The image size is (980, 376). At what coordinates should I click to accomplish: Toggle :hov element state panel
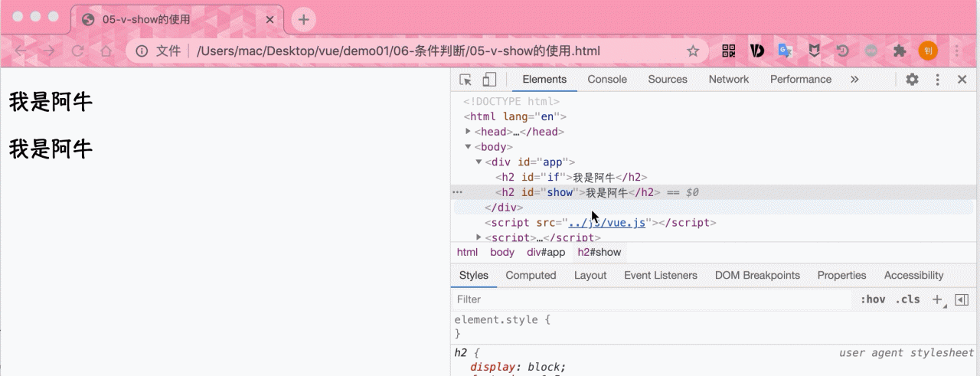[x=873, y=299]
